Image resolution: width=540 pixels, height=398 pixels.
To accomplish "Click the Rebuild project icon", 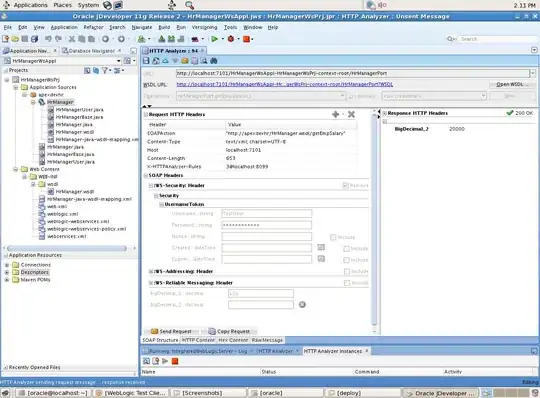I will (x=171, y=39).
